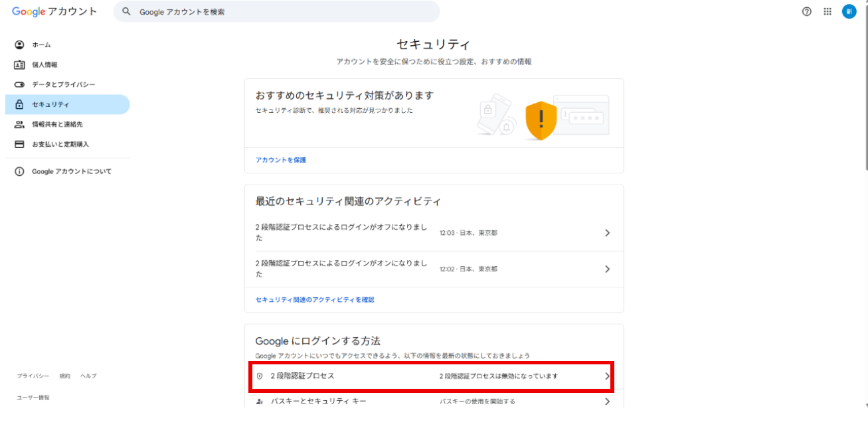
Task: Click the ホーム person icon in the sidebar
Action: (x=19, y=44)
